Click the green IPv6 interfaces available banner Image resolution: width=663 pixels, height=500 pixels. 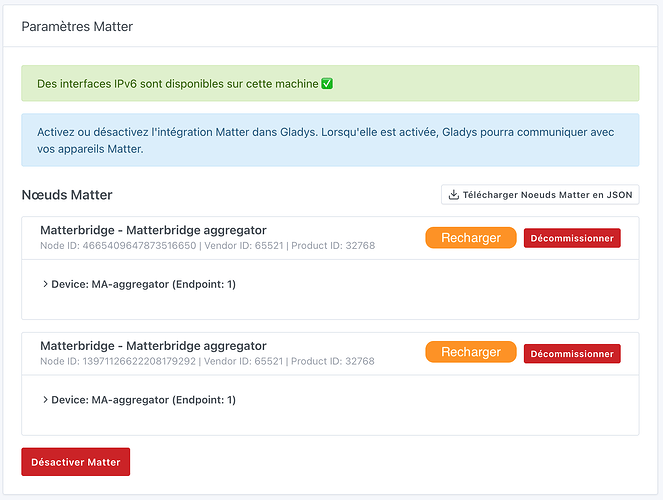[330, 84]
